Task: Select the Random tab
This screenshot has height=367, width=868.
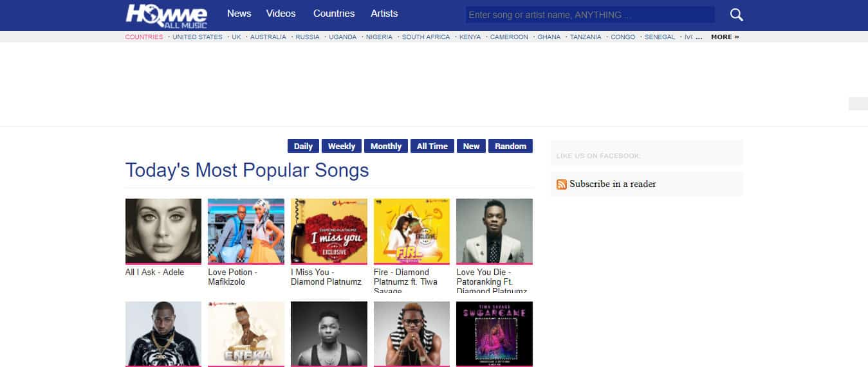Action: pyautogui.click(x=510, y=146)
